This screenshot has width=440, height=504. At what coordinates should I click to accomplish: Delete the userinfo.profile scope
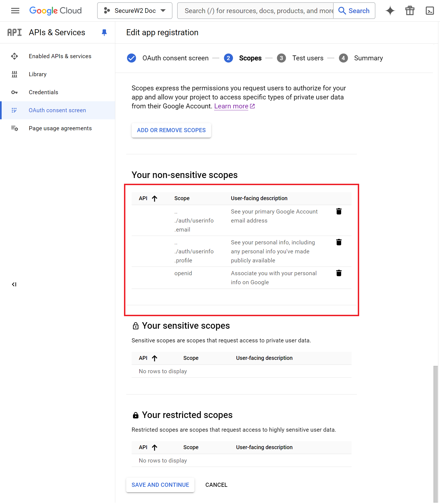point(339,242)
